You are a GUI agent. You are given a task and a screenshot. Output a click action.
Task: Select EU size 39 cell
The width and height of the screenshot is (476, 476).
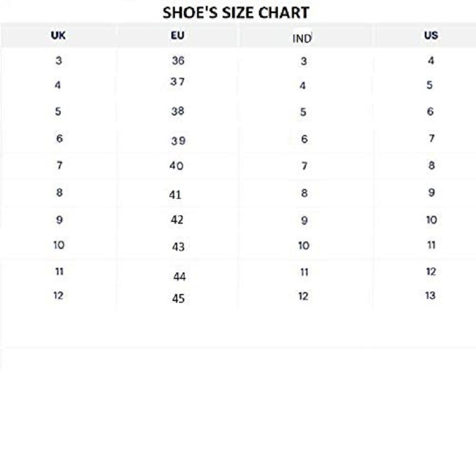tap(178, 141)
